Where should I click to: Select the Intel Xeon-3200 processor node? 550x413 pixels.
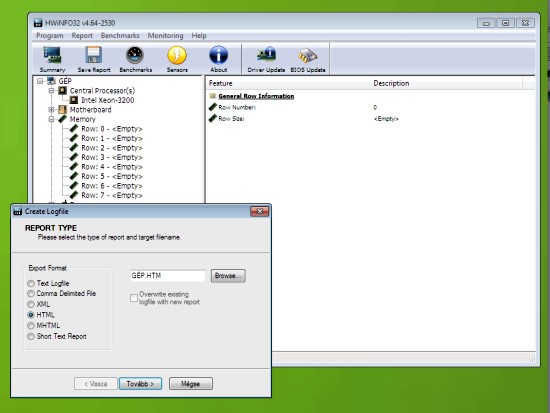pos(107,100)
